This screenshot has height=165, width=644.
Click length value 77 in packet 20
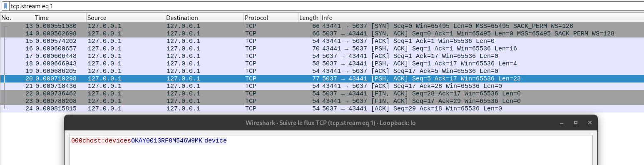click(316, 78)
